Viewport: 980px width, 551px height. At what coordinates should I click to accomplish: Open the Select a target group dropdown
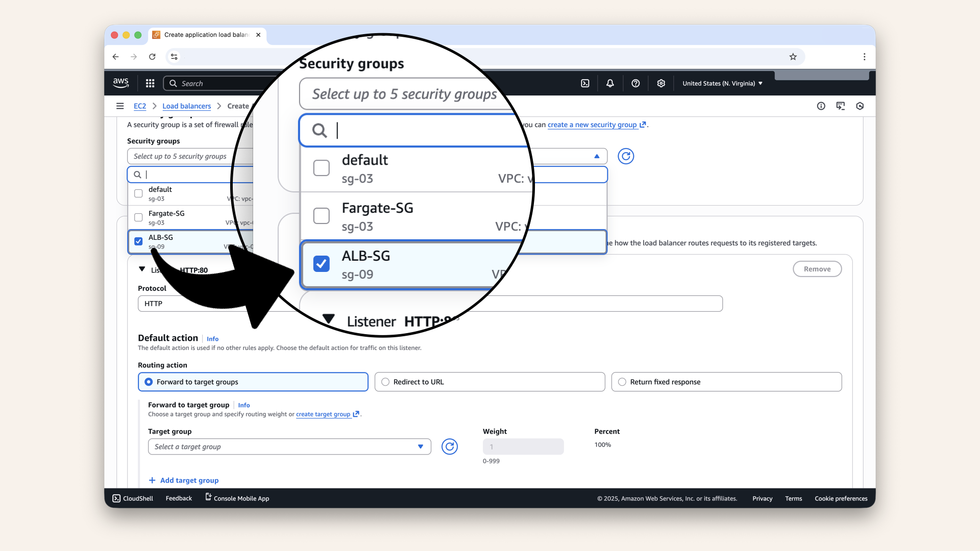tap(289, 447)
